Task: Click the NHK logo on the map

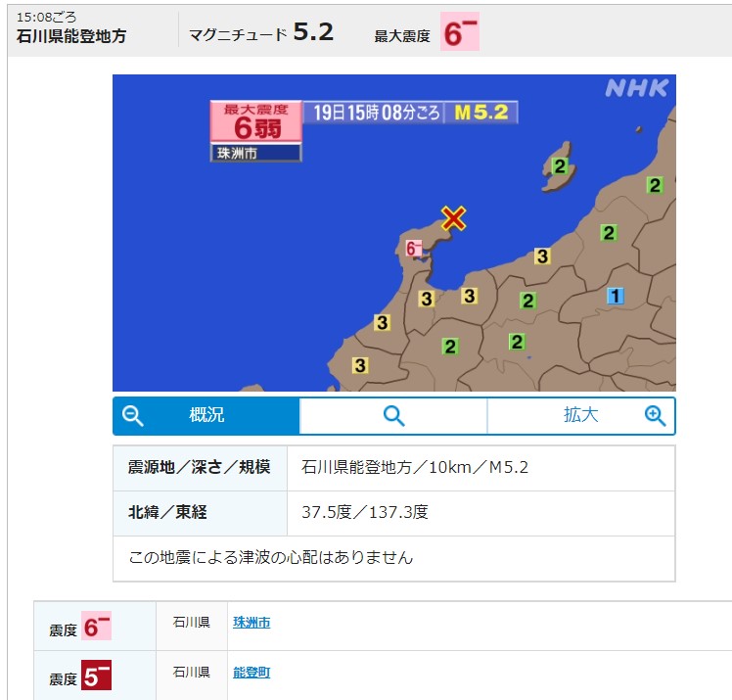Action: coord(637,88)
